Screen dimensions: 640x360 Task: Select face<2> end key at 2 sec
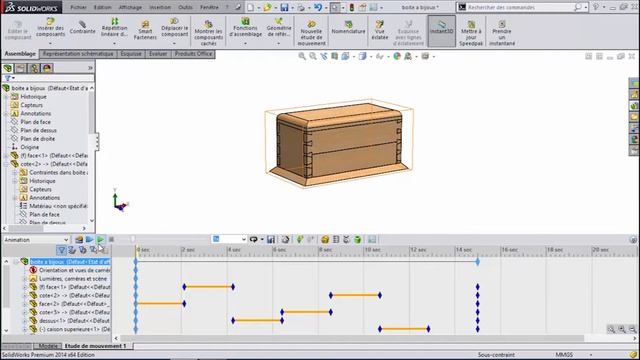(184, 304)
